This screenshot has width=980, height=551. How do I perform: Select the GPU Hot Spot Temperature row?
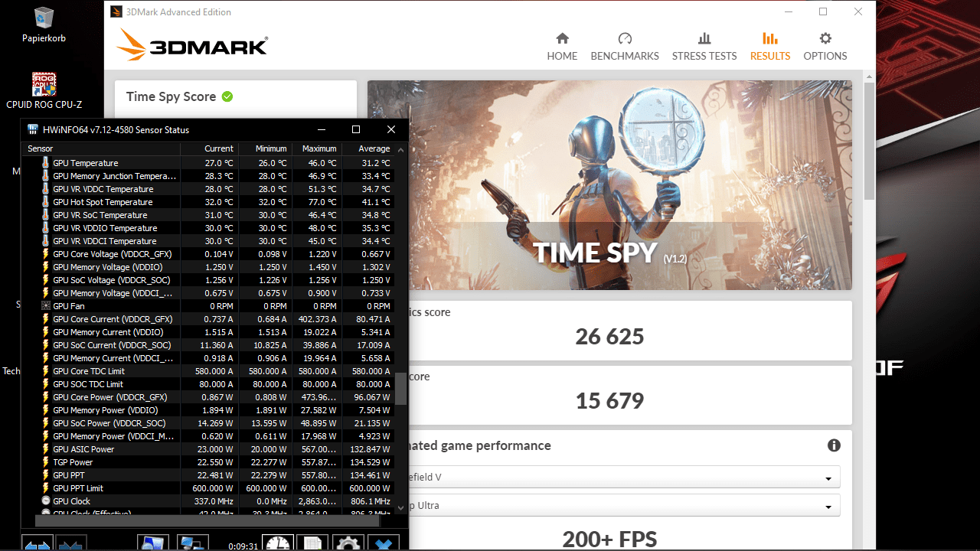(x=208, y=202)
